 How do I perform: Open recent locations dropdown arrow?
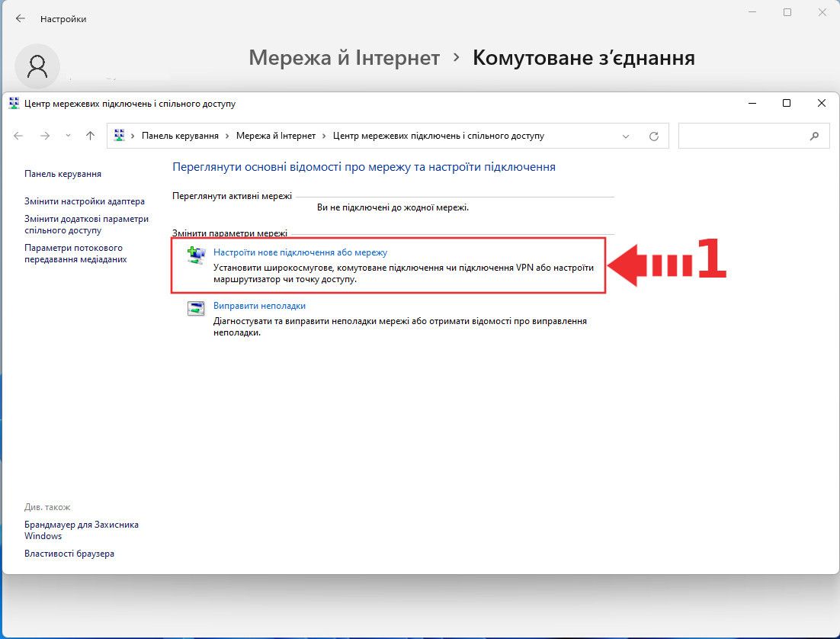pos(68,136)
